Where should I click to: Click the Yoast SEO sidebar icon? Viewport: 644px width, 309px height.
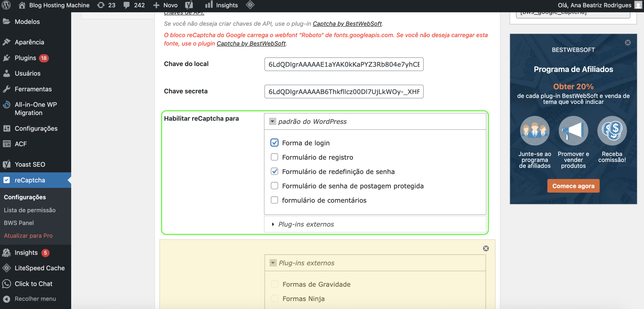coord(7,164)
